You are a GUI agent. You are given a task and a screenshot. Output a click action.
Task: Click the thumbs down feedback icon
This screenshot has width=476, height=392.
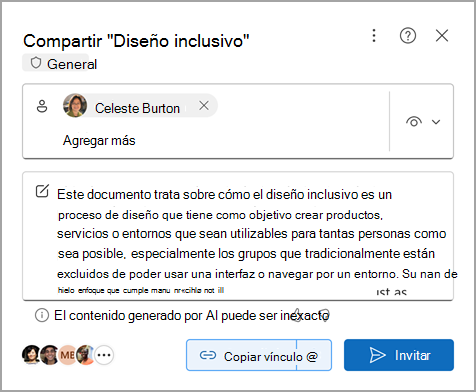point(324,315)
